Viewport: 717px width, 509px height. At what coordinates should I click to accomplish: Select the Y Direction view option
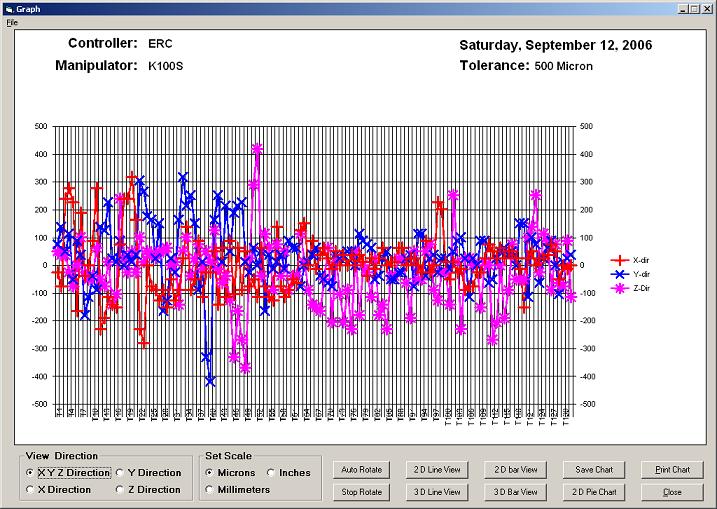(x=121, y=473)
